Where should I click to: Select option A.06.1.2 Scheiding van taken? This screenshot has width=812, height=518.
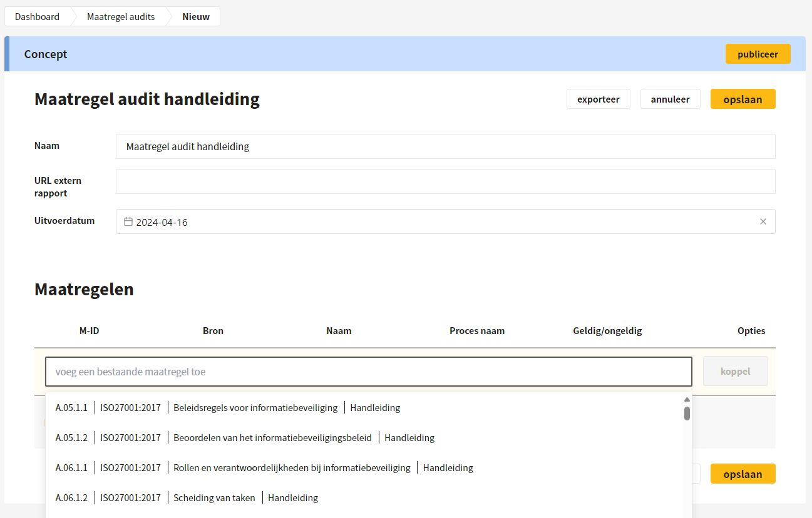tap(364, 498)
